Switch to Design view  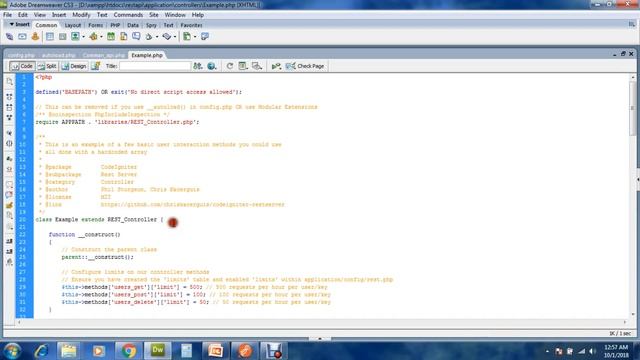pyautogui.click(x=74, y=66)
